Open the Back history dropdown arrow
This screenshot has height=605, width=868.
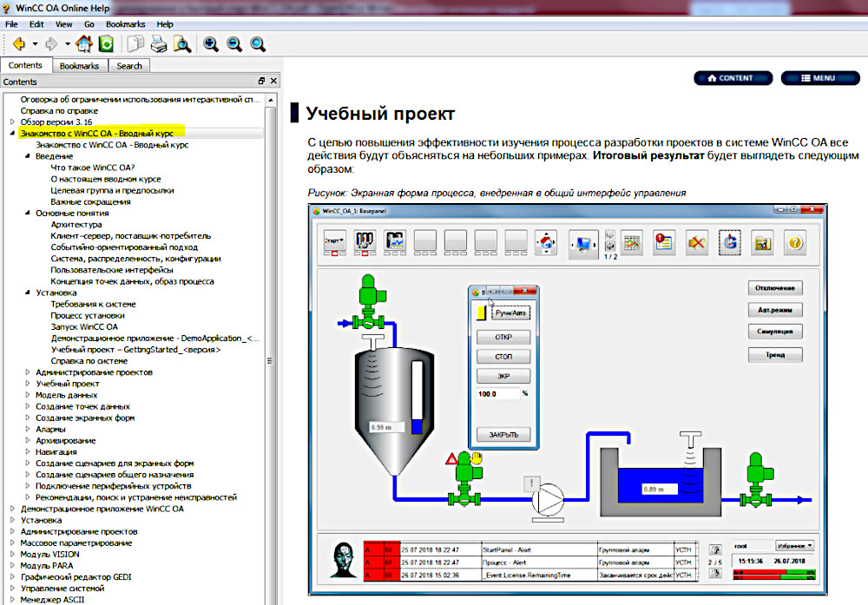click(35, 43)
